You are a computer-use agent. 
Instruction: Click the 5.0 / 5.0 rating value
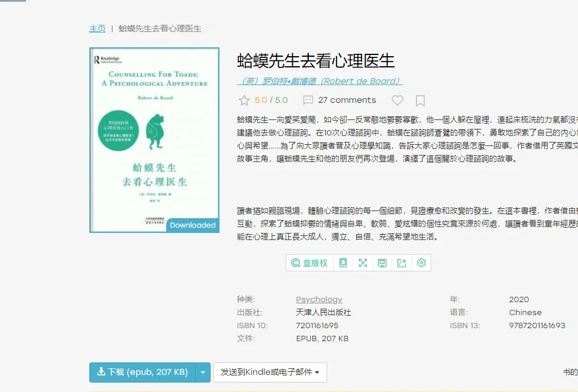coord(271,100)
